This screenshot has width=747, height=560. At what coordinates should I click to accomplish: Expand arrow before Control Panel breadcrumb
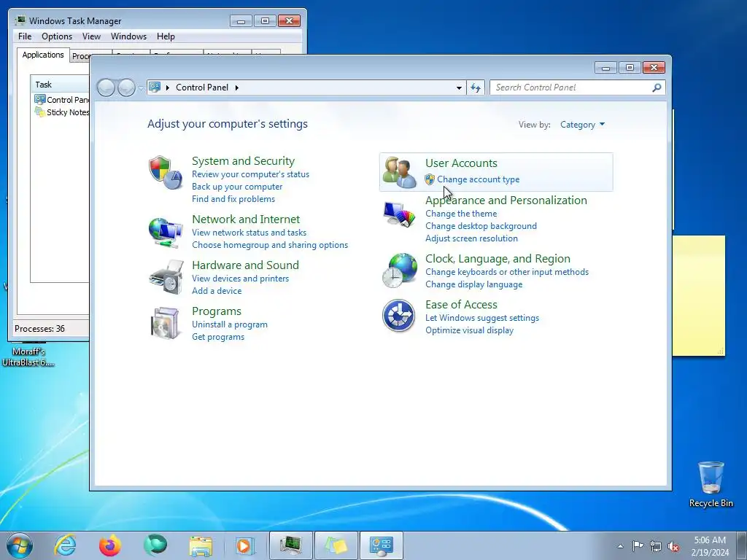(x=168, y=87)
